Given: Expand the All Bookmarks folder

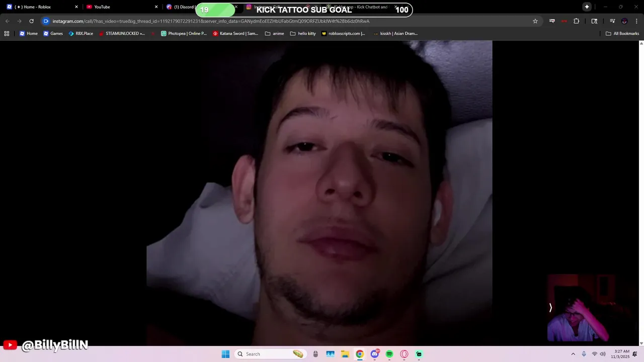Looking at the screenshot, I should click(x=622, y=34).
